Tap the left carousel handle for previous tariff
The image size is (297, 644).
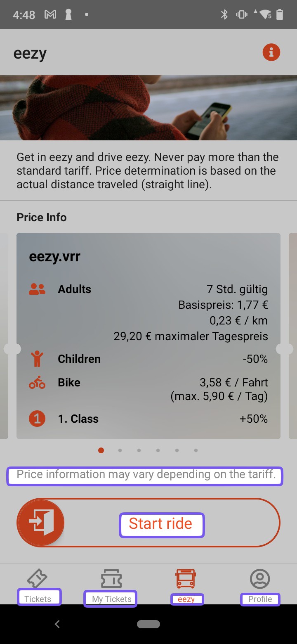[12, 349]
